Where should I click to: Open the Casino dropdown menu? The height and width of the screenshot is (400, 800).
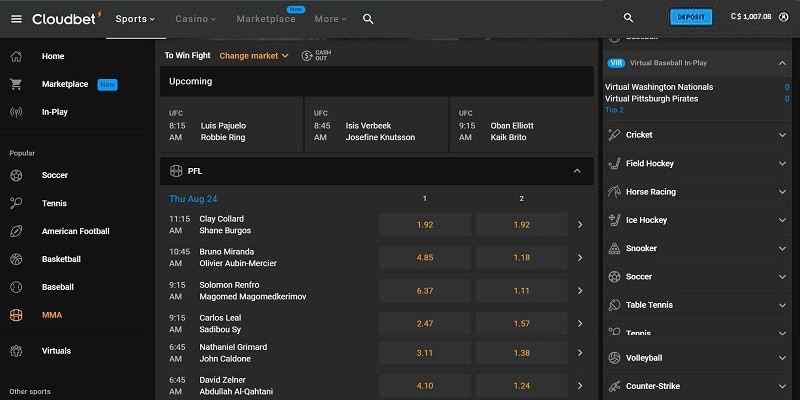[195, 19]
